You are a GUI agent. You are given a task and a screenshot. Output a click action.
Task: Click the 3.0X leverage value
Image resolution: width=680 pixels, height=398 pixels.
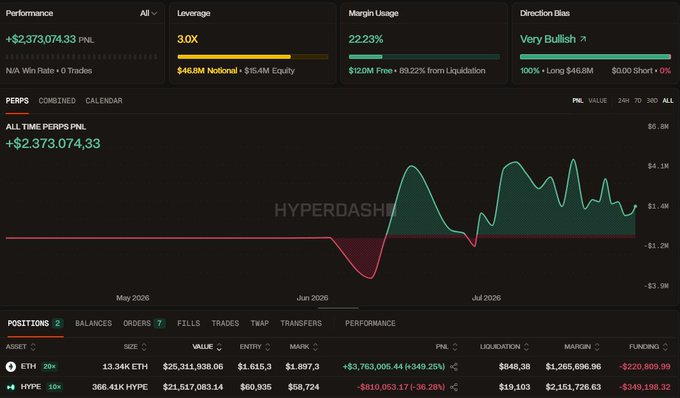[187, 39]
